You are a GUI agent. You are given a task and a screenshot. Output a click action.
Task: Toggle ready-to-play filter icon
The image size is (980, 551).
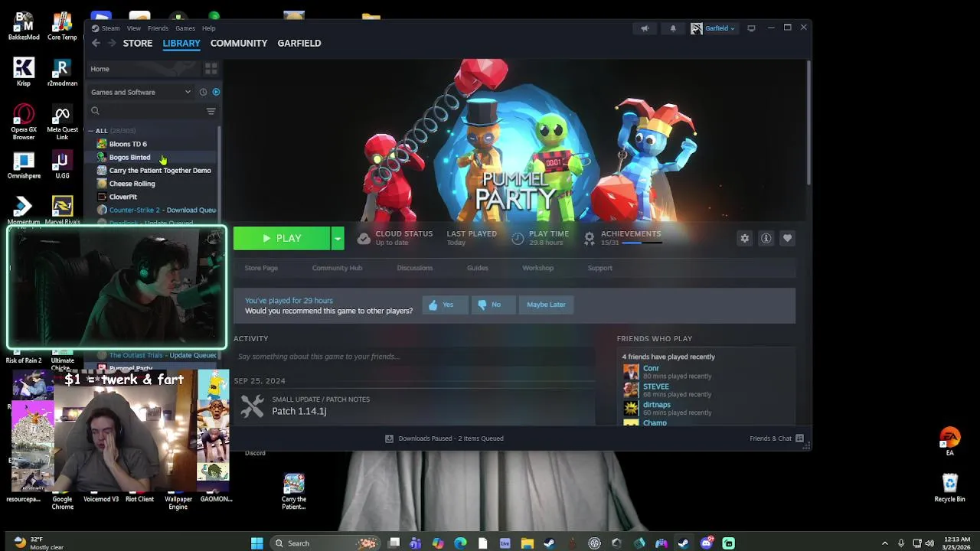click(x=216, y=92)
